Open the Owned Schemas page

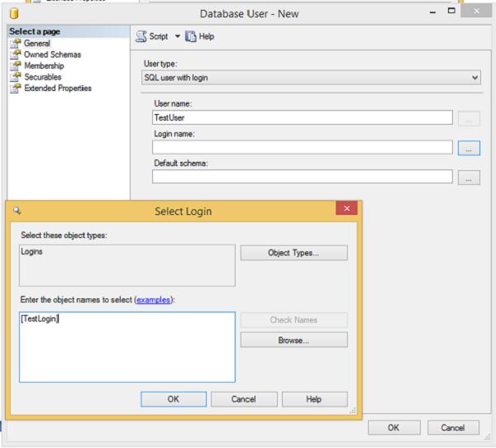tap(52, 55)
